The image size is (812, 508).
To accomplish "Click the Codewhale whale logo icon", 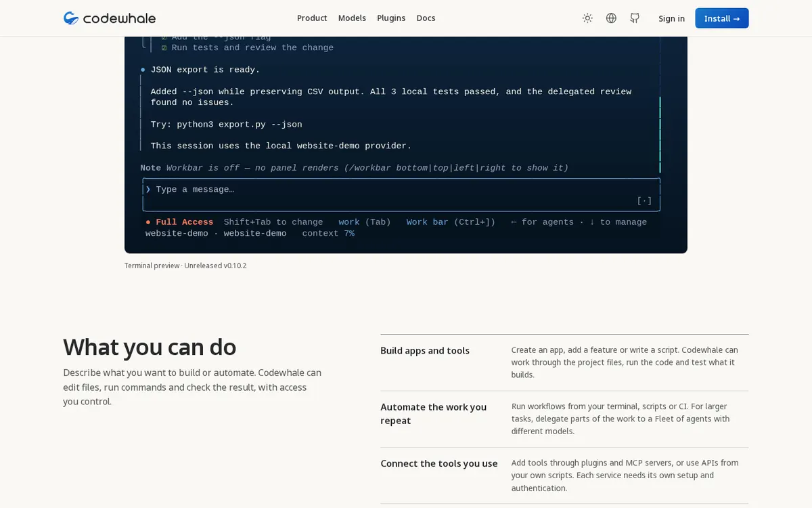I will (x=71, y=18).
